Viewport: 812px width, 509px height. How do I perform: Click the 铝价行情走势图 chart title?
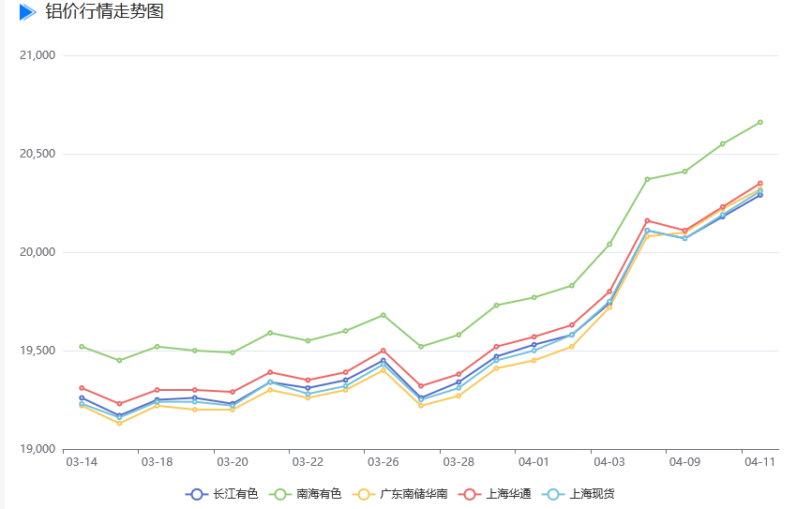coord(104,12)
